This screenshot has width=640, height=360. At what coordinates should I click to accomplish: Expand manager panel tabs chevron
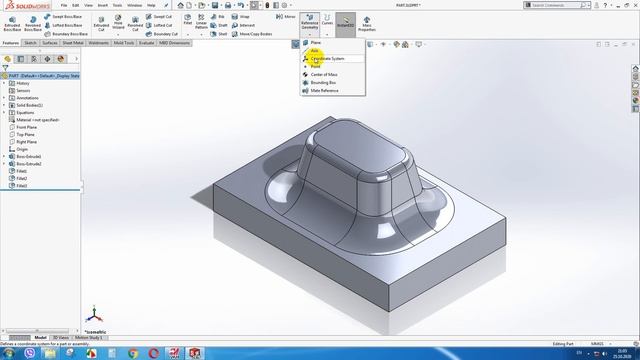76,59
